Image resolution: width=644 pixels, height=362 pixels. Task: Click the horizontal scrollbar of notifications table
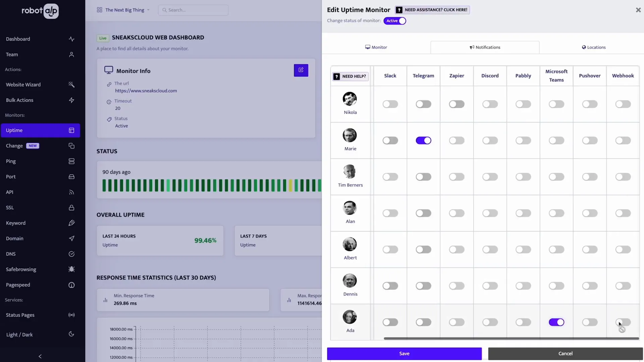coord(511,339)
